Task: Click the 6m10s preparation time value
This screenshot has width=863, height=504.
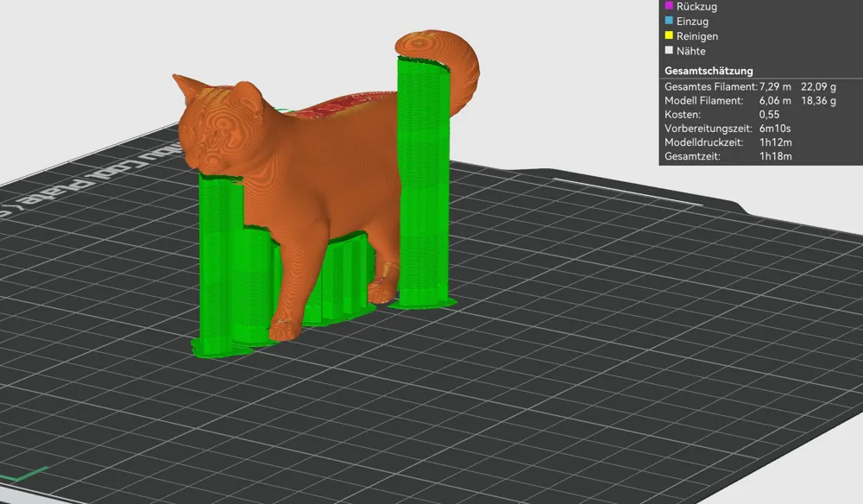Action: [775, 129]
